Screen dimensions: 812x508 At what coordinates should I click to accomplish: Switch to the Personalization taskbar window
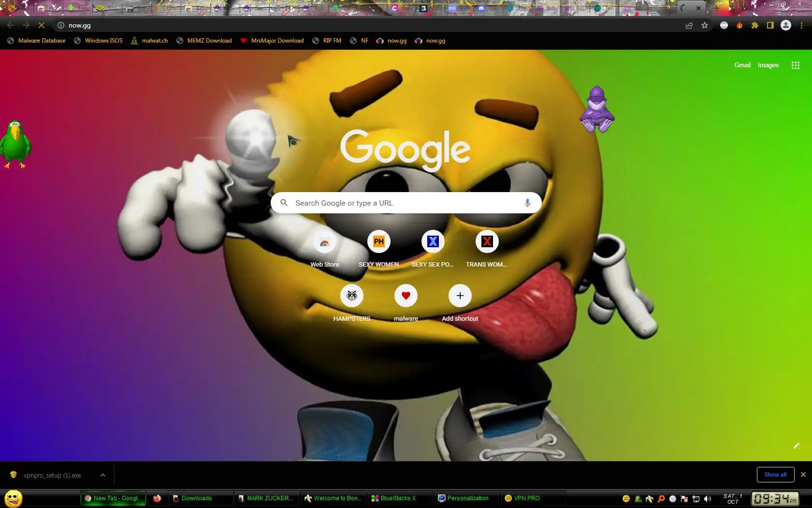(467, 498)
